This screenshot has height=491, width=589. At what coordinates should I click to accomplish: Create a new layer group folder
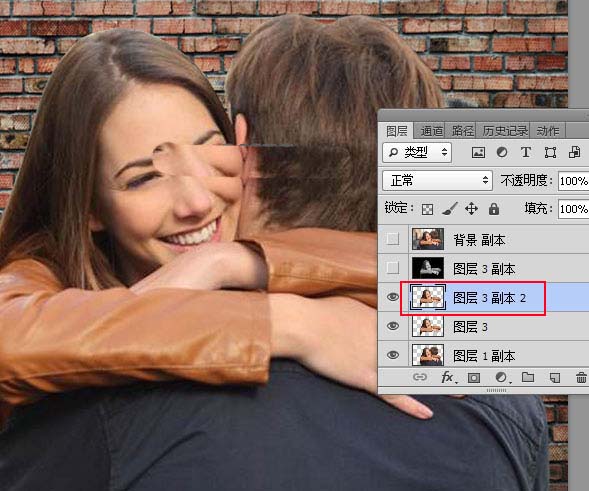tap(528, 377)
